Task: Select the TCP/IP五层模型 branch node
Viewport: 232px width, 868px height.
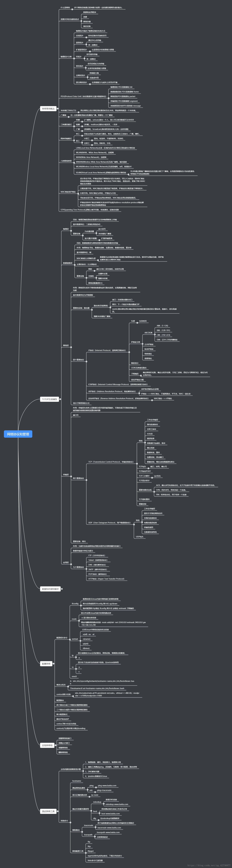Action: [x=49, y=399]
